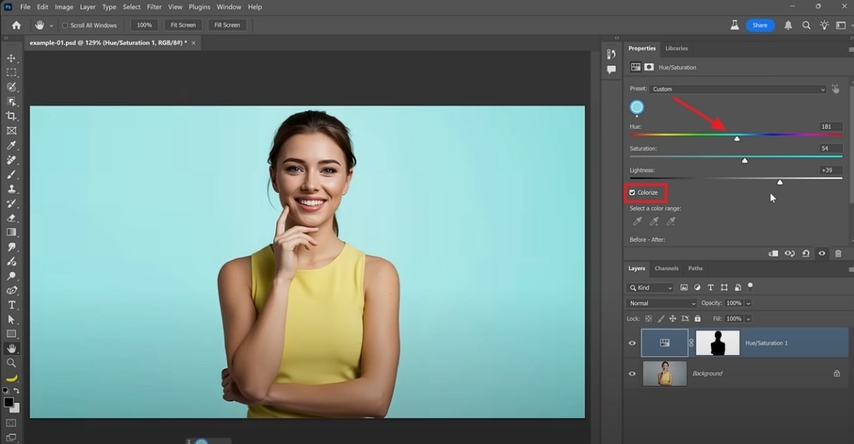This screenshot has height=444, width=854.
Task: Delete adjustment layer with Properties trash icon
Action: (x=838, y=253)
